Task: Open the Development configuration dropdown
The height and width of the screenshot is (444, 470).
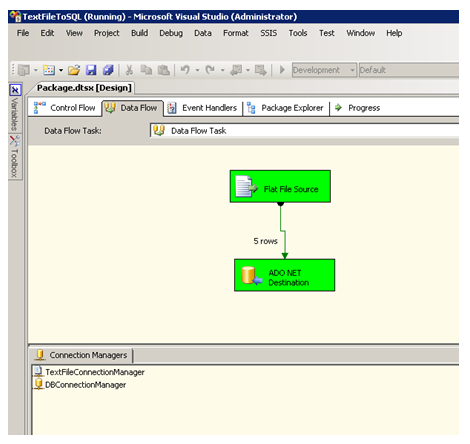Action: point(324,70)
